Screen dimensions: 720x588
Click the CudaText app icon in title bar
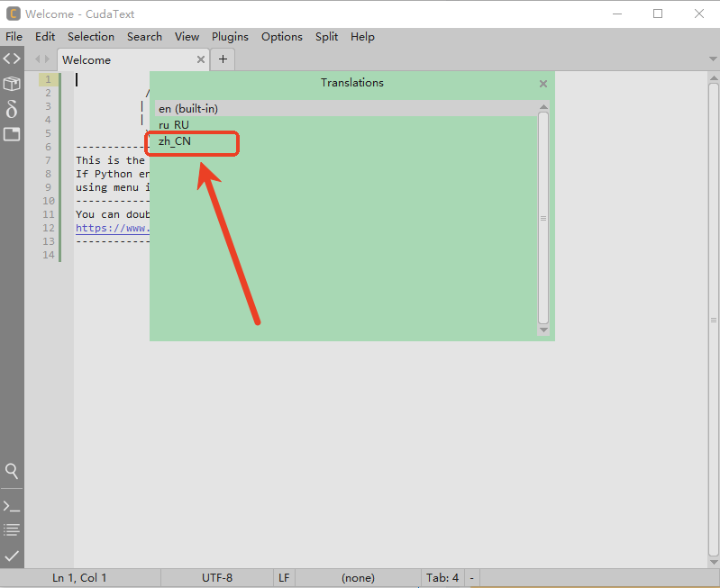coord(13,14)
